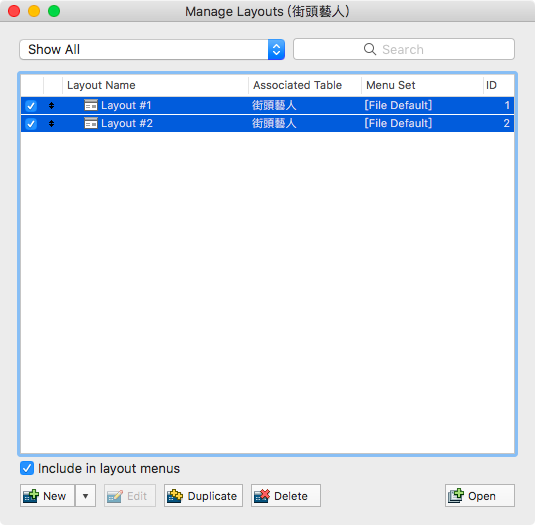Click the reorder arrows handle for Layout #1
This screenshot has width=535, height=525.
52,105
